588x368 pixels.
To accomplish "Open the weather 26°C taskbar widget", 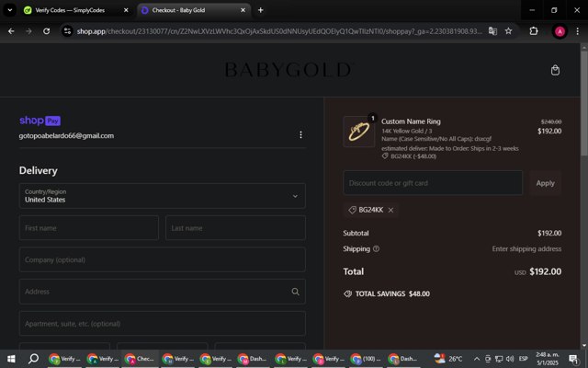I will 448,359.
